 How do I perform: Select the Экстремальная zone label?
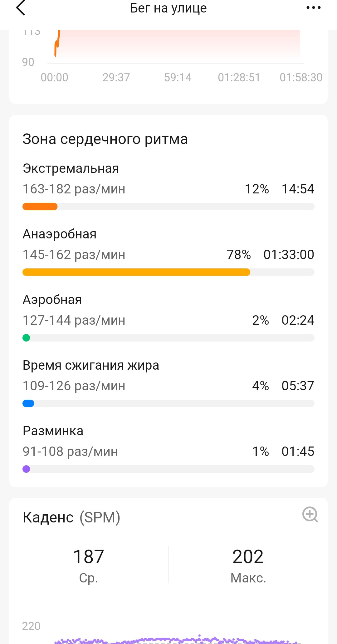tap(71, 168)
